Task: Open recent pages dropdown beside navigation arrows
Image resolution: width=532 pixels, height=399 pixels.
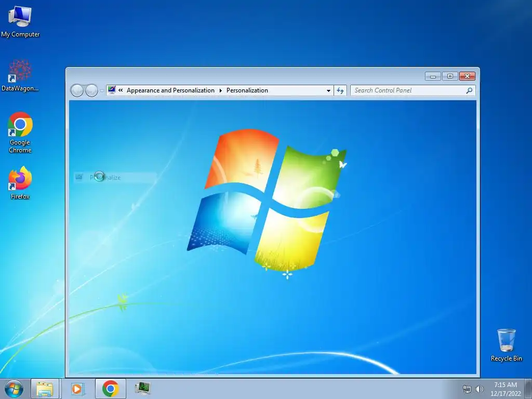Action: coord(102,90)
